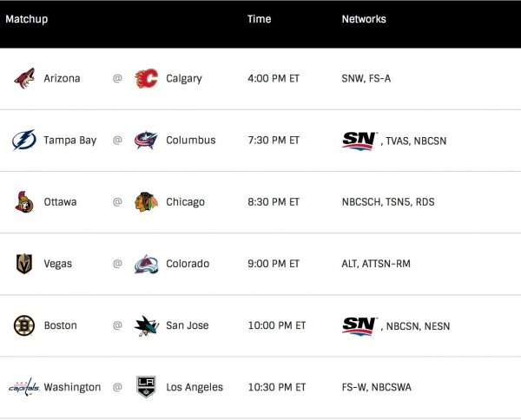521x420 pixels.
Task: Click the Networks column header
Action: (x=364, y=19)
